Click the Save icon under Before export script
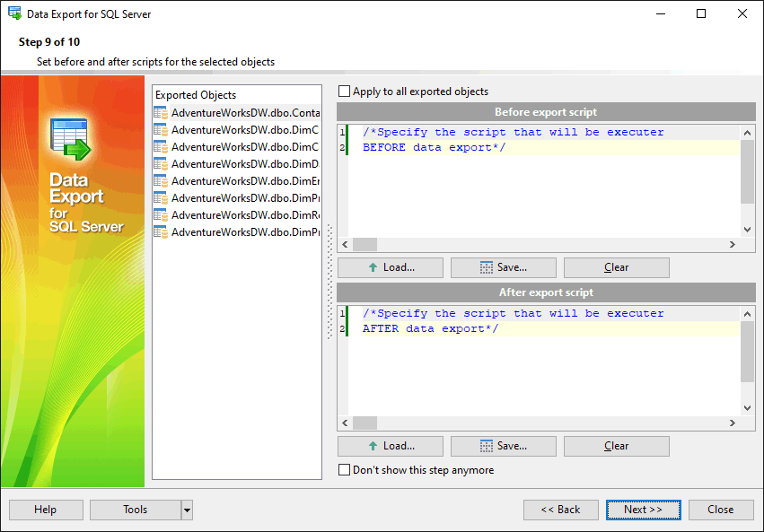This screenshot has width=764, height=532. click(x=486, y=267)
